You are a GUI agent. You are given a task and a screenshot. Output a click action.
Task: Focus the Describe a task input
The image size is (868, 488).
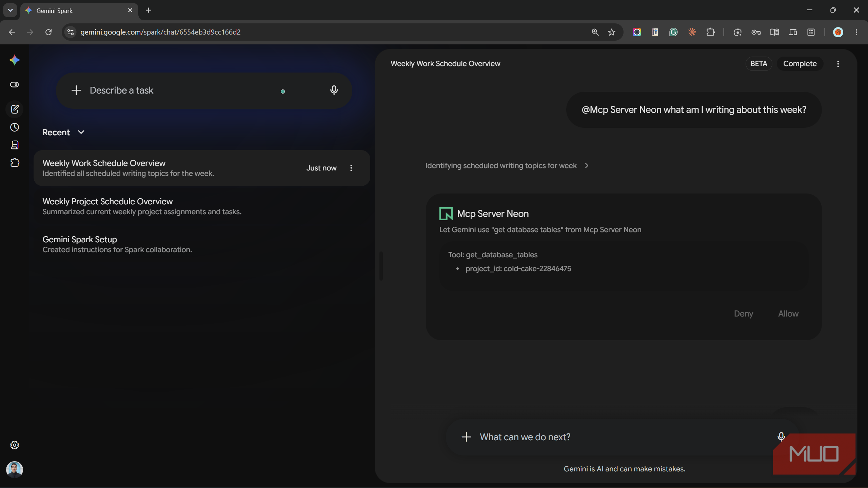tap(203, 90)
